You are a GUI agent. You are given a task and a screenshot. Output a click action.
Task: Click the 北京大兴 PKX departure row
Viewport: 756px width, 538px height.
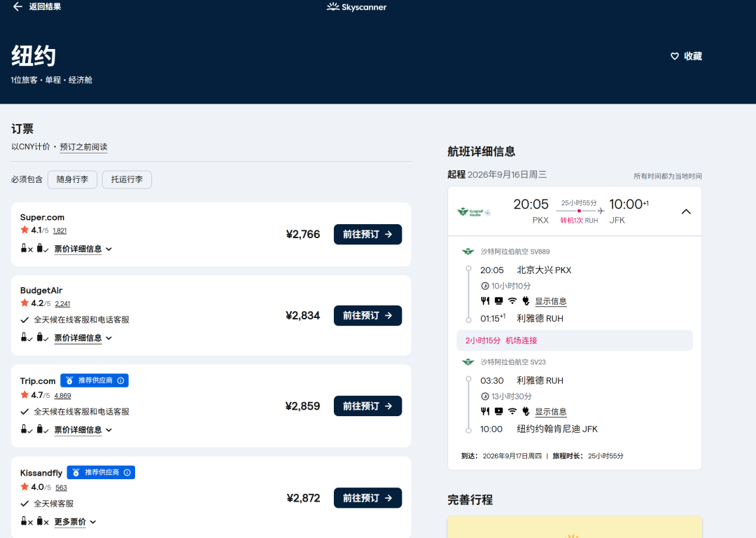pyautogui.click(x=526, y=270)
